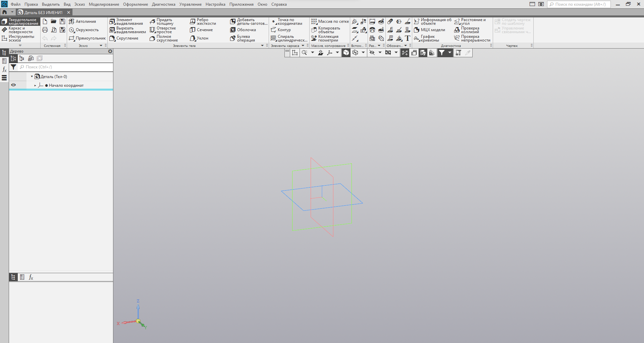Toggle the sequential build tree view button
Viewport: 644px width, 343px height.
pos(13,58)
